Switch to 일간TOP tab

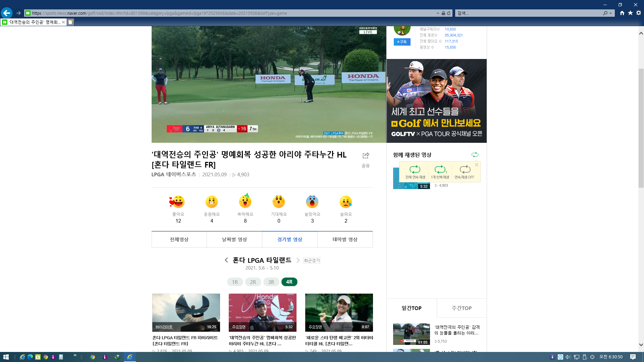[412, 308]
